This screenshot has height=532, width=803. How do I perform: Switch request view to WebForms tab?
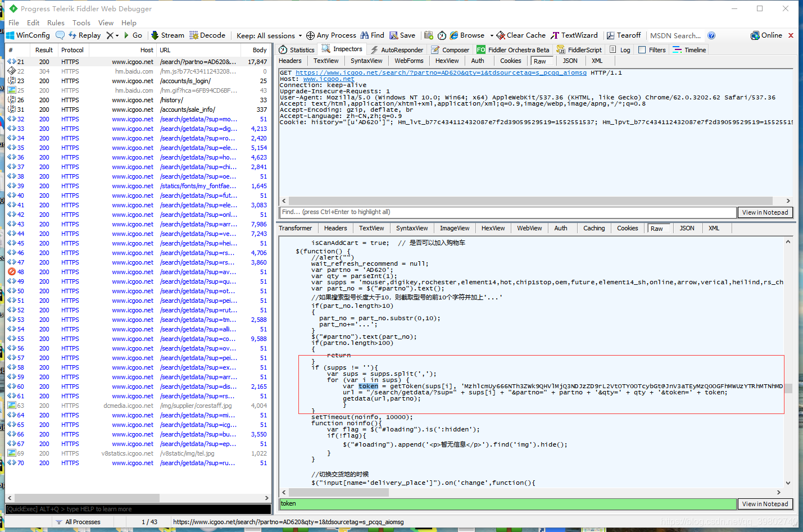click(x=409, y=61)
